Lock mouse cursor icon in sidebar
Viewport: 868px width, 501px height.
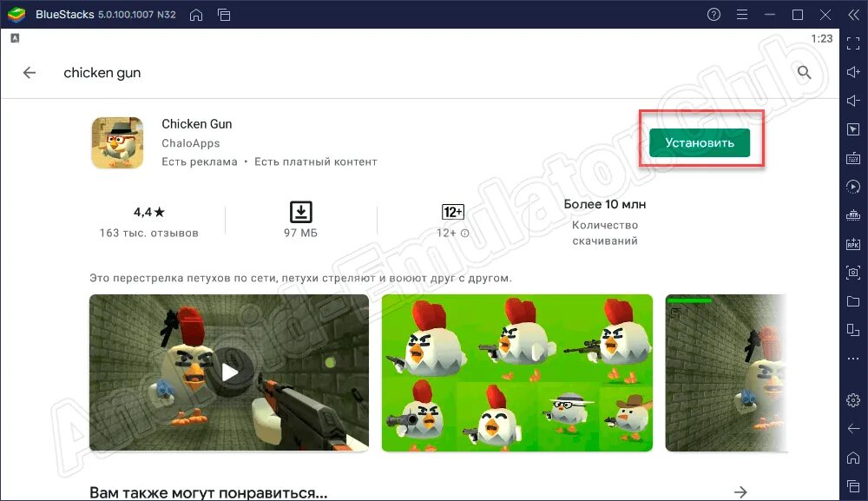(853, 129)
